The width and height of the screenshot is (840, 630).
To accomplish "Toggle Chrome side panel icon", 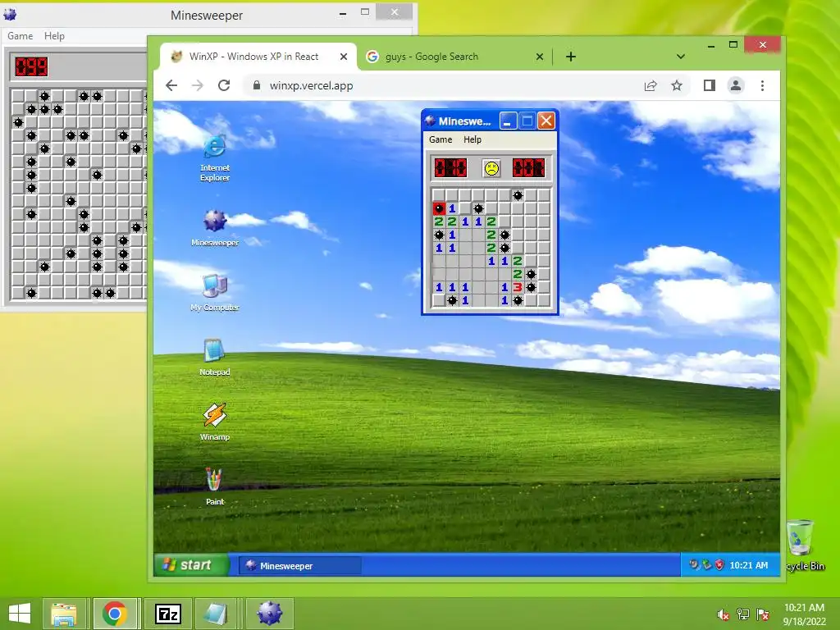I will (x=710, y=85).
